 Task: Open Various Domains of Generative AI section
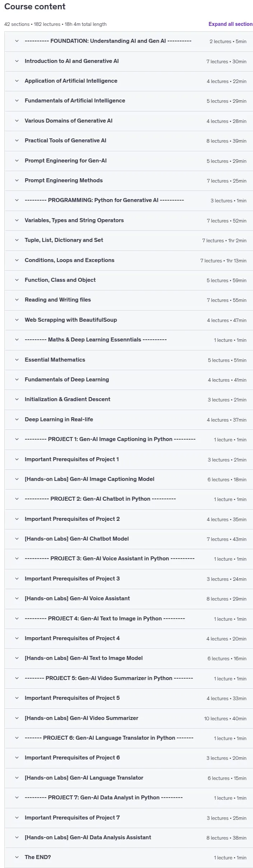(x=128, y=121)
